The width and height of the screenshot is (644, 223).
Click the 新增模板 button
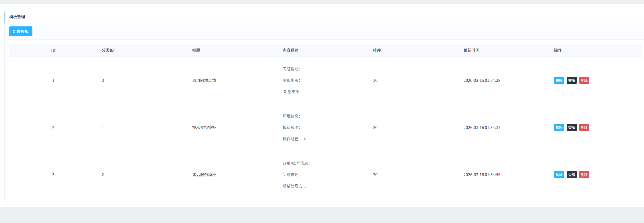(x=21, y=31)
